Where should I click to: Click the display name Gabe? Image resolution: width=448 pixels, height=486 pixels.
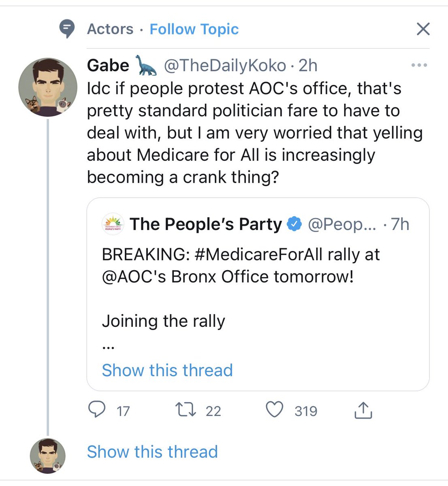[108, 66]
